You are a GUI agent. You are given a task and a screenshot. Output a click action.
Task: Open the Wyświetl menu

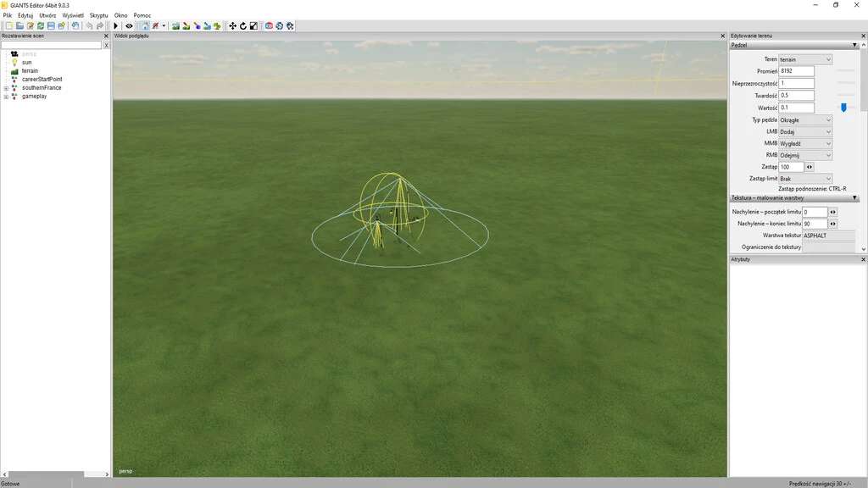73,15
